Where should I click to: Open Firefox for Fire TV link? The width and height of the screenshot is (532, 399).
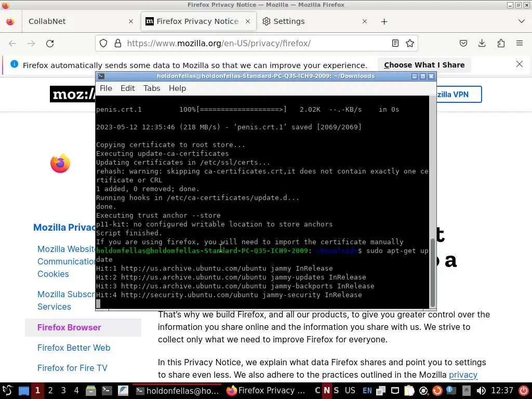pyautogui.click(x=72, y=368)
